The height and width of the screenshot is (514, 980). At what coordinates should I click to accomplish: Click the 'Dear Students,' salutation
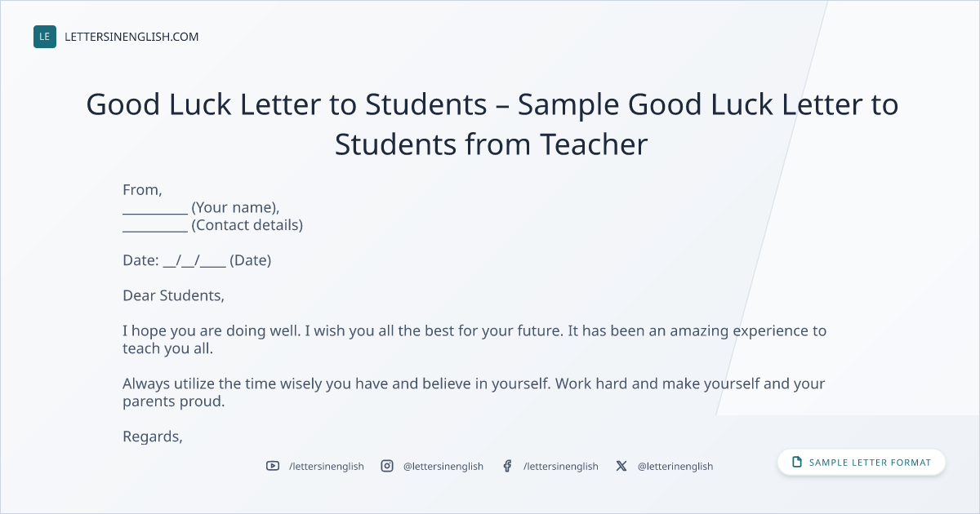pyautogui.click(x=173, y=295)
